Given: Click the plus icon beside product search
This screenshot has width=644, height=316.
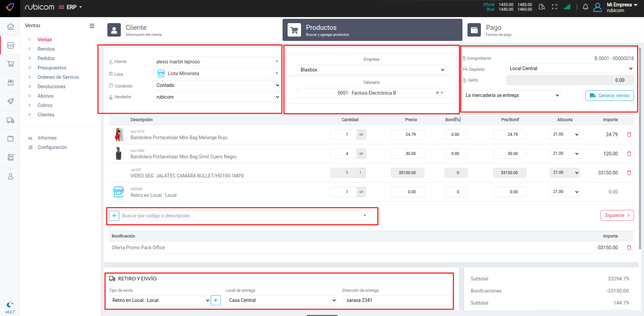Looking at the screenshot, I should [x=114, y=216].
